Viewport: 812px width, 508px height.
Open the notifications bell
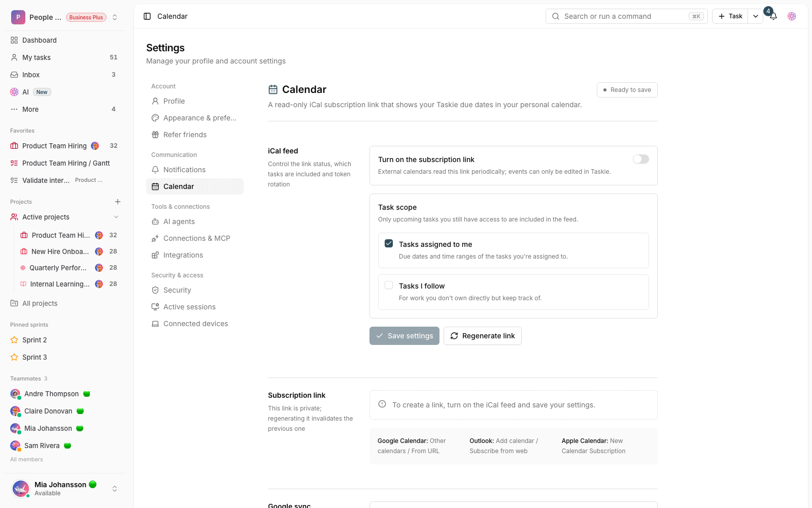773,16
